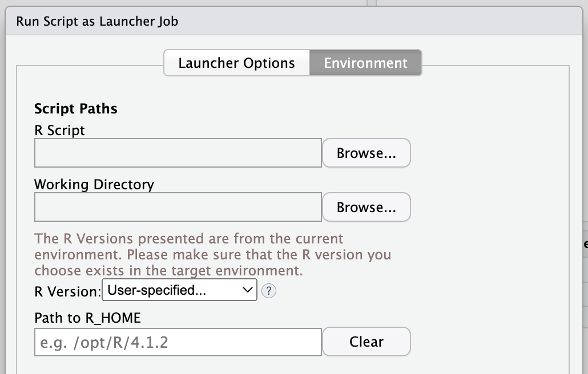Click into the Path to R_HOME field

pyautogui.click(x=178, y=342)
